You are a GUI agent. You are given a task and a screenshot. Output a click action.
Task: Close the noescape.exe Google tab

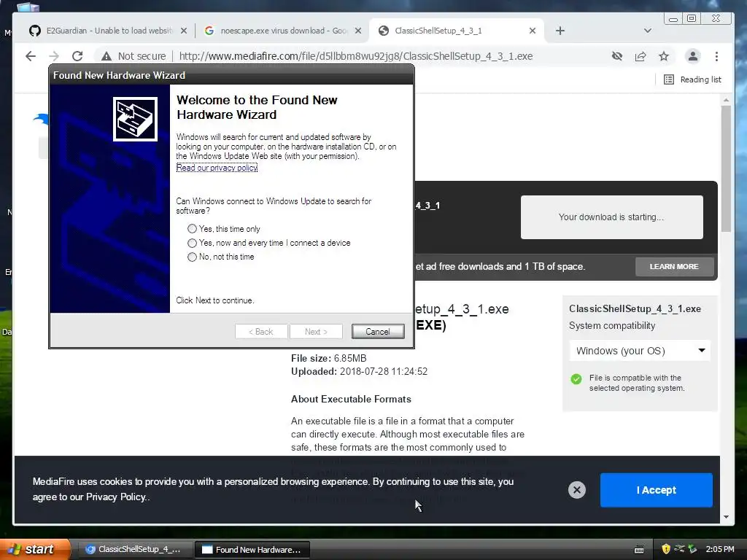click(x=358, y=31)
